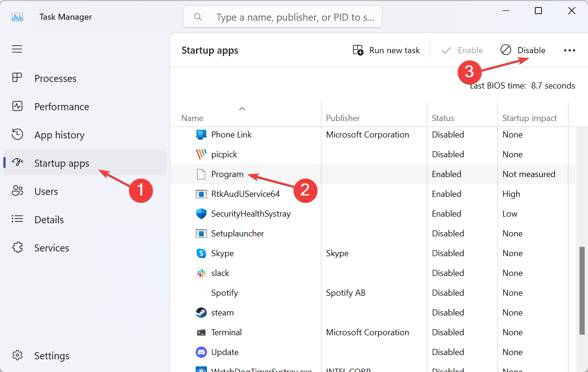This screenshot has height=372, width=588.
Task: Close the Task Manager window
Action: [572, 11]
